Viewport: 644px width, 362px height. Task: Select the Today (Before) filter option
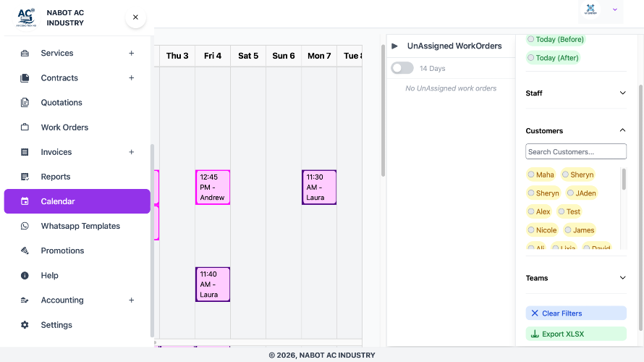555,39
